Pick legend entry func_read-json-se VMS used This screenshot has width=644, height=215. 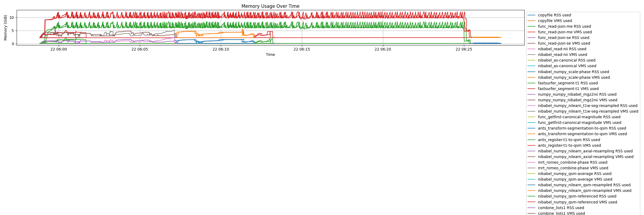click(559, 43)
